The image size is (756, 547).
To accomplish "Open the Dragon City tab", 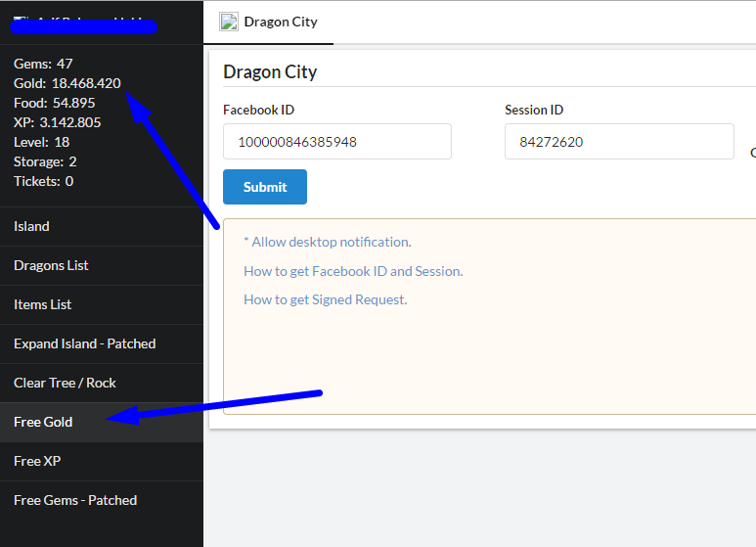I will point(269,23).
